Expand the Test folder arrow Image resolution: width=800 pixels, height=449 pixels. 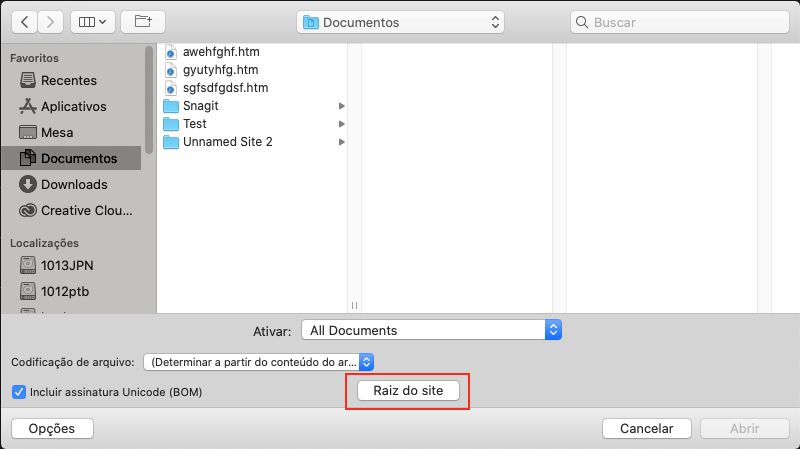click(x=341, y=124)
